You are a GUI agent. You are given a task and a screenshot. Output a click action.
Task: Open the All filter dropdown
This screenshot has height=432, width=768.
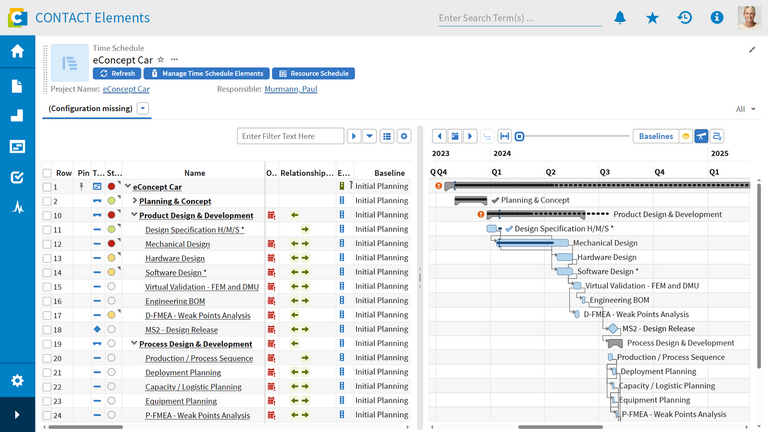[x=745, y=109]
